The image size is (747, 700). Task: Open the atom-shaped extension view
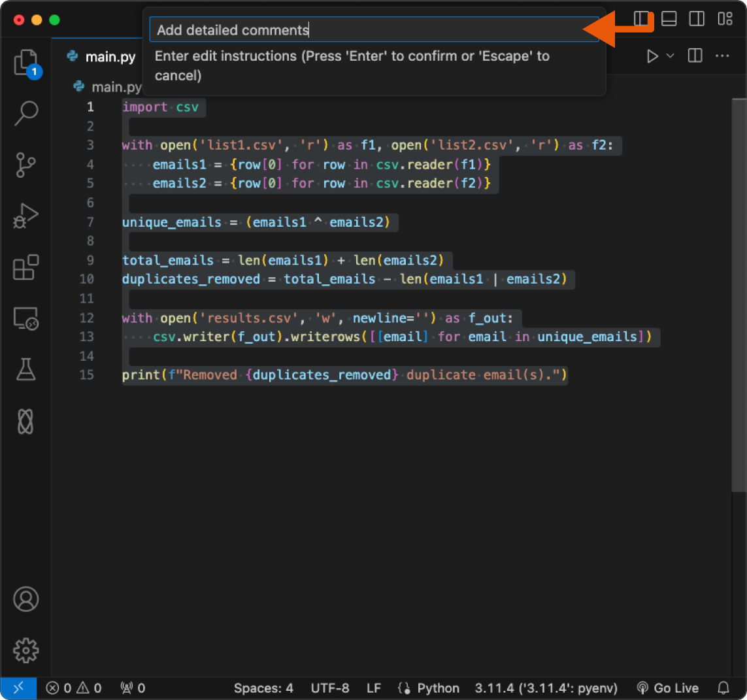[x=25, y=421]
